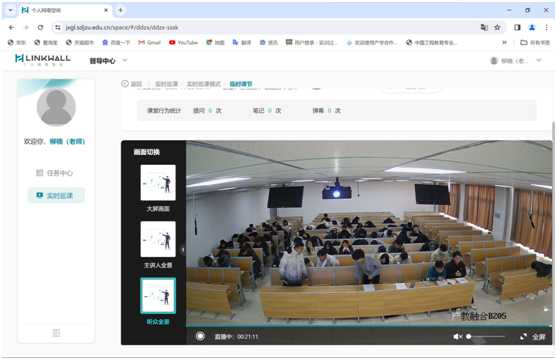Open the translate page icon in address bar
Screen dimensions: 557x360
[484, 27]
